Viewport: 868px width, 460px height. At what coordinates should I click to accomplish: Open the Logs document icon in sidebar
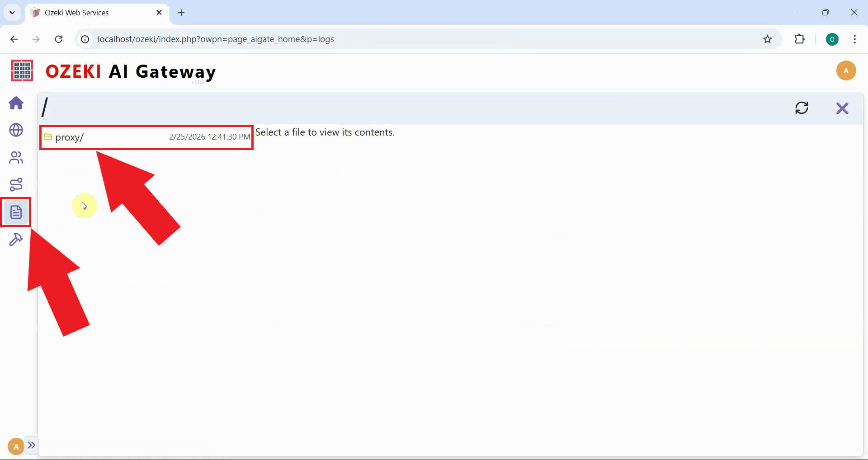pyautogui.click(x=16, y=212)
